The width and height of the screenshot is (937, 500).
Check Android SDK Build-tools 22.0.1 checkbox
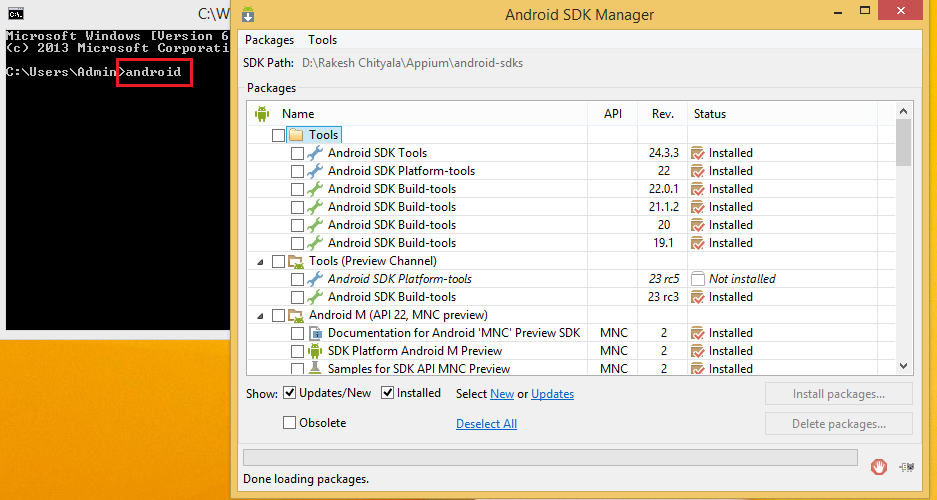click(x=297, y=189)
